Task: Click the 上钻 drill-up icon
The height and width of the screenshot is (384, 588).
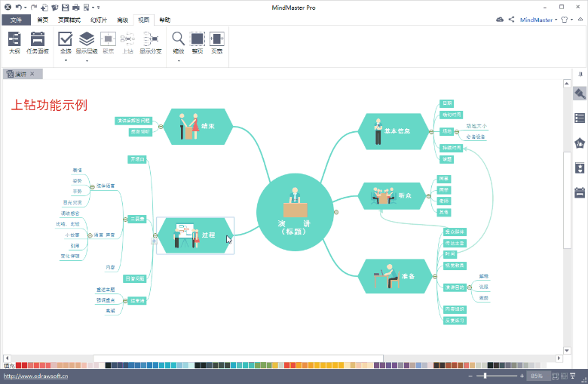Action: pyautogui.click(x=128, y=39)
